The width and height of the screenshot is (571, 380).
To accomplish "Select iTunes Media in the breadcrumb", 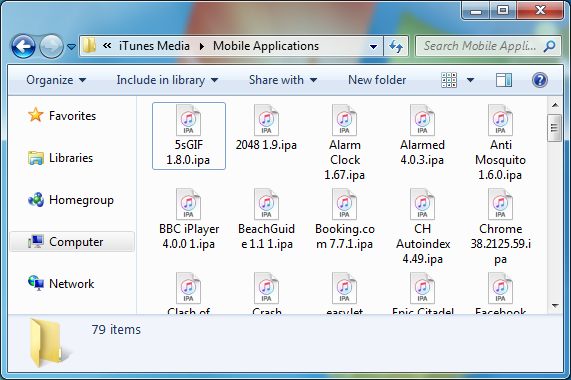I will pos(154,46).
